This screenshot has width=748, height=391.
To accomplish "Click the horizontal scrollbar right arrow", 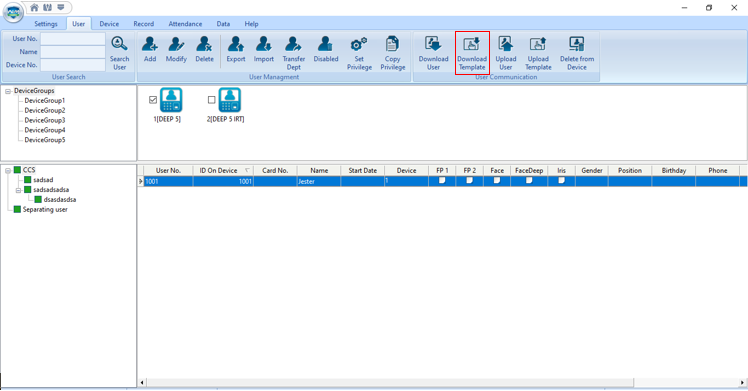I will (742, 382).
